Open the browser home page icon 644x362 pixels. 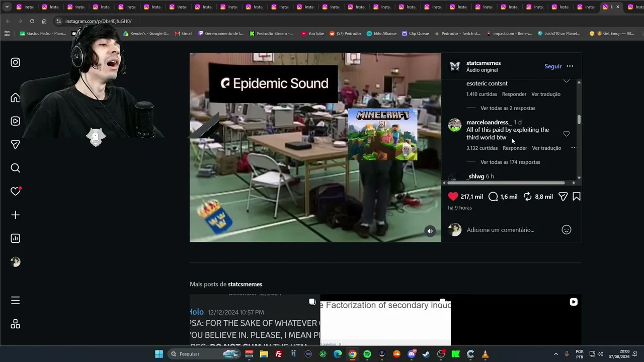(x=44, y=21)
